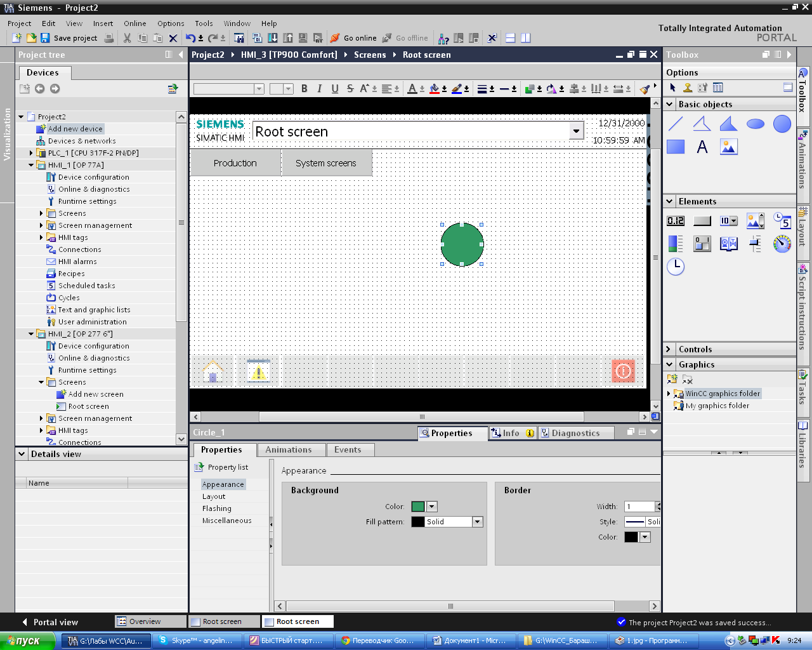Expand PLC_1 node in project tree

(31, 153)
